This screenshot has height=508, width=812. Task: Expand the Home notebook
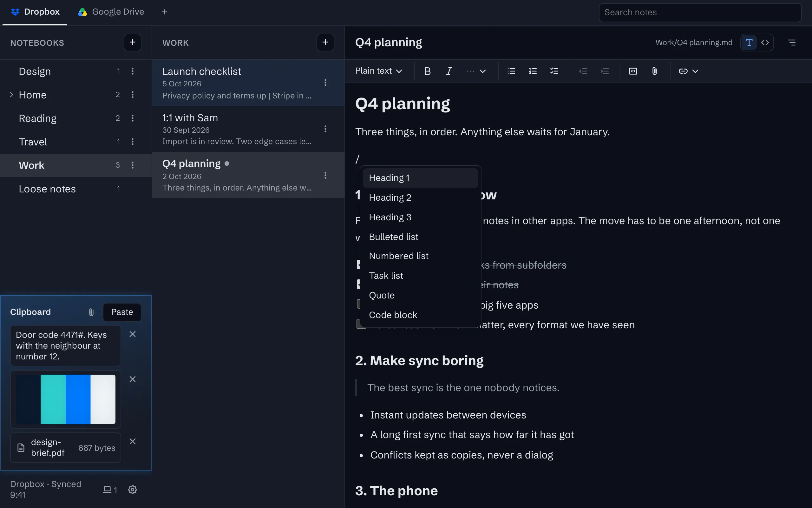coord(11,95)
